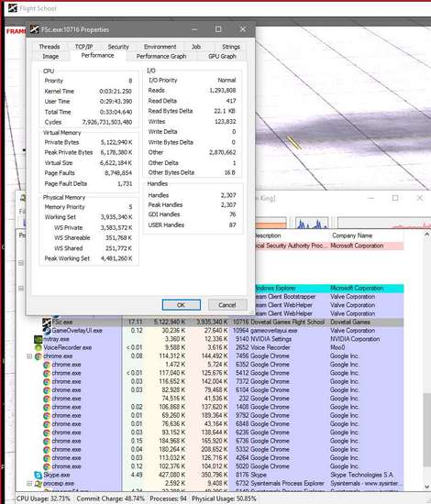Collapse the procexp.exe process tree
Viewport: 431px width, 504px height.
[29, 484]
